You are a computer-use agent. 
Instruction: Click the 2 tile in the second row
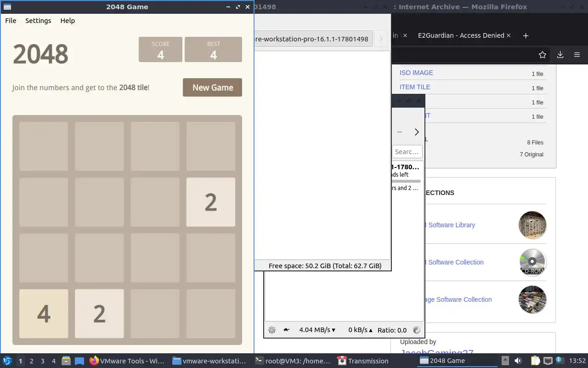tap(211, 202)
